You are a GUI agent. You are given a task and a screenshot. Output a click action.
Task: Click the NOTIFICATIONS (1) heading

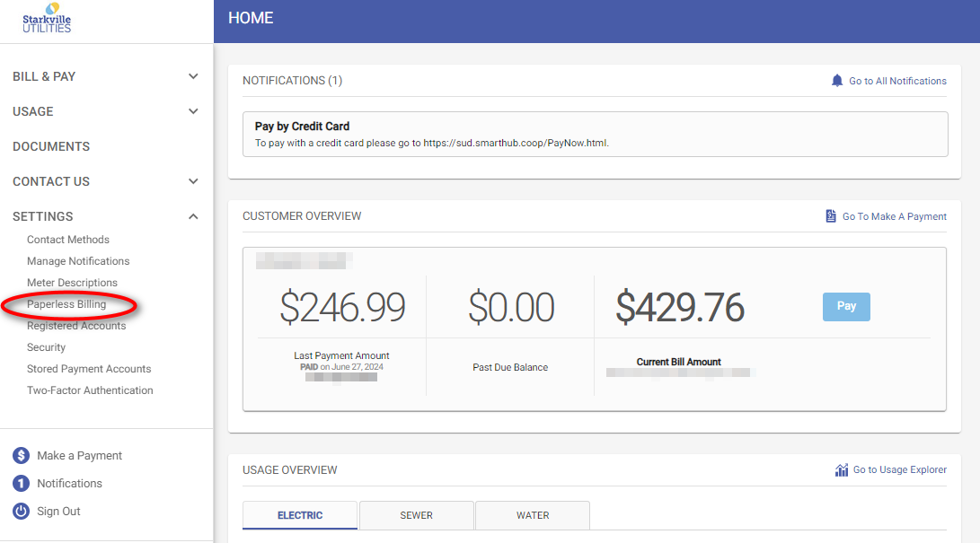(x=293, y=81)
